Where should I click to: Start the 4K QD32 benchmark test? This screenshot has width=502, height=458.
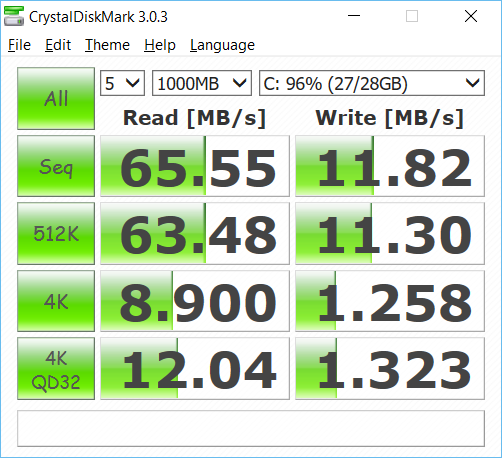[56, 369]
